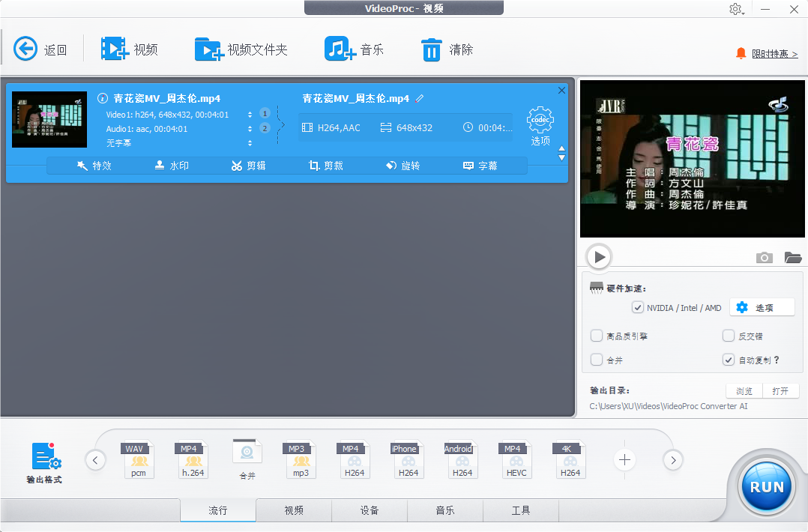808x532 pixels.
Task: Take a snapshot using the camera icon
Action: point(764,257)
